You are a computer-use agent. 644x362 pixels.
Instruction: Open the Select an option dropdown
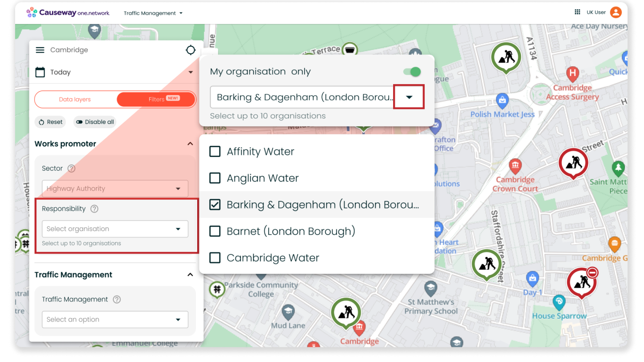[115, 320]
